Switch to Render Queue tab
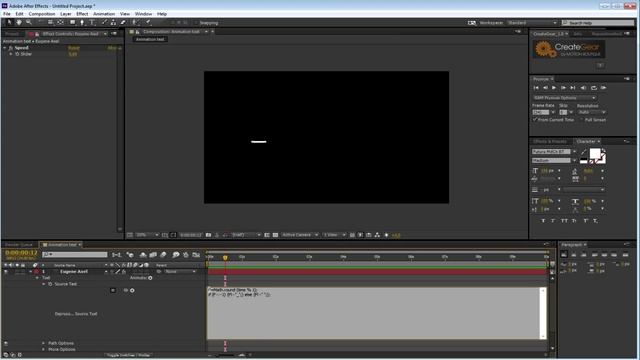This screenshot has width=640, height=360. [19, 245]
